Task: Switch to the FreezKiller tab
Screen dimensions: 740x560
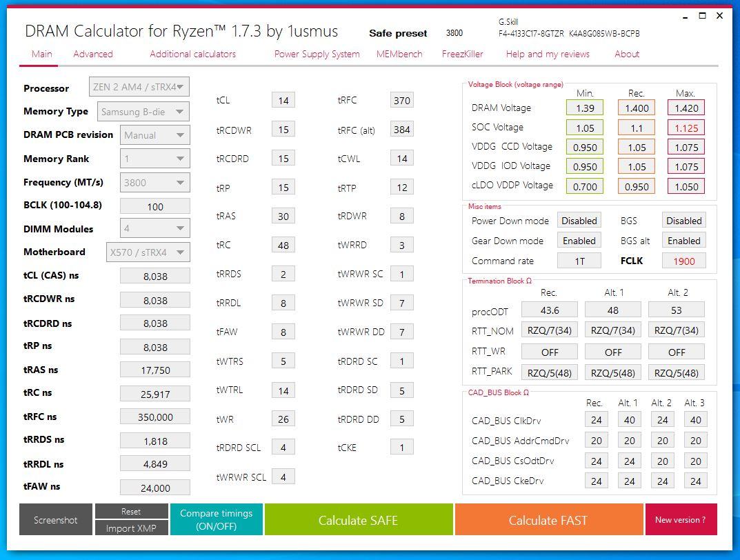Action: [x=463, y=54]
